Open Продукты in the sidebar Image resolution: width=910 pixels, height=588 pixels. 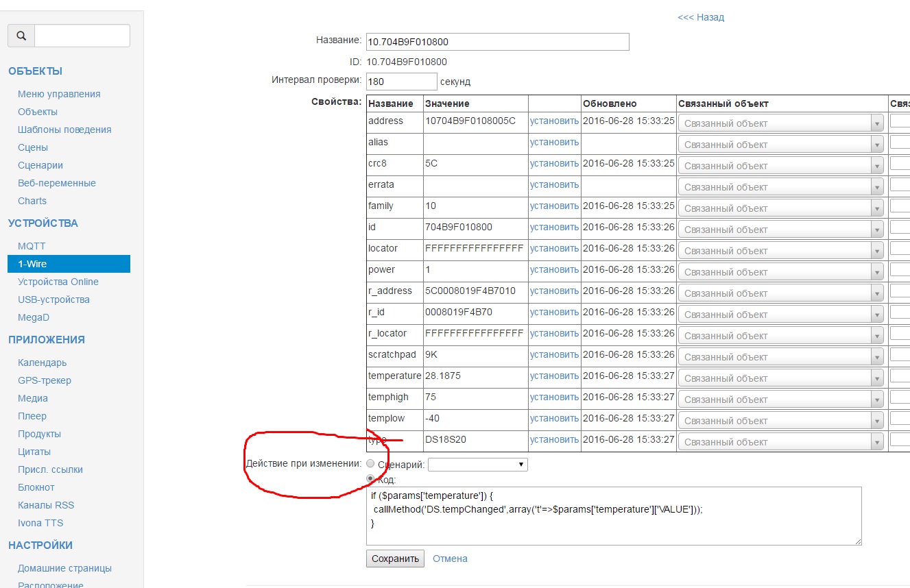click(39, 434)
